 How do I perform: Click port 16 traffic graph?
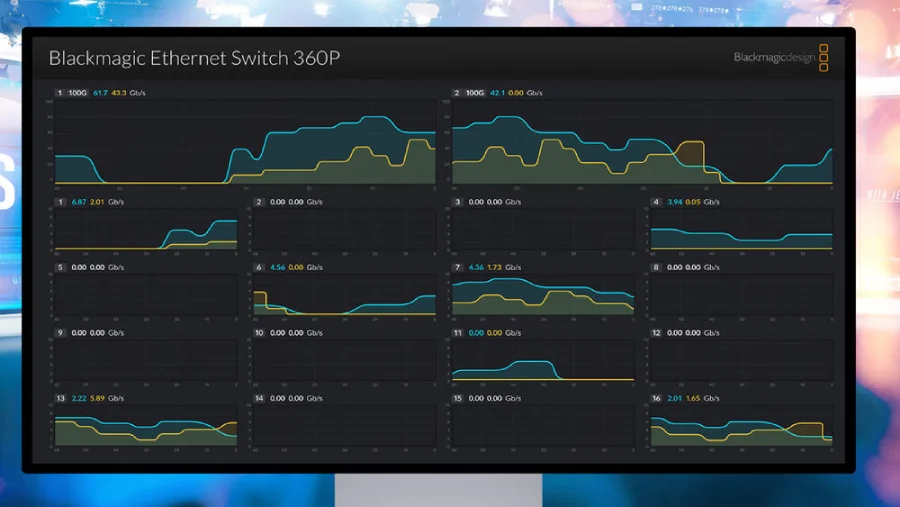coord(741,427)
